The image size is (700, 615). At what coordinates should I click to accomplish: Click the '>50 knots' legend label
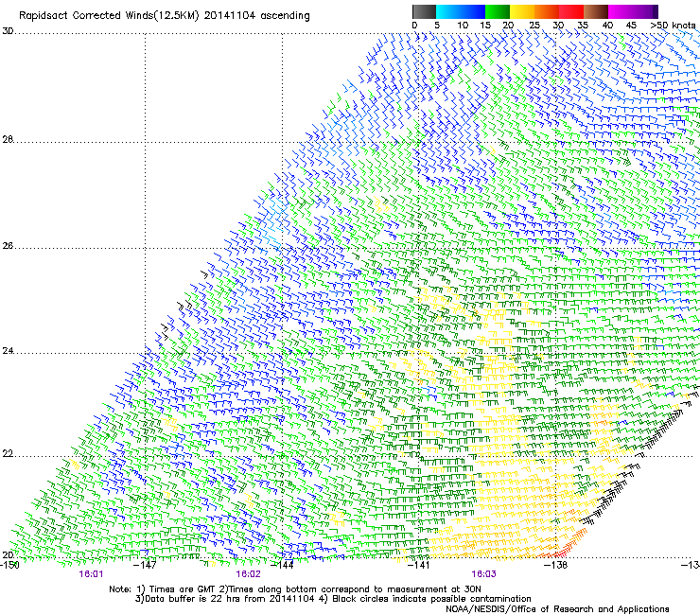673,26
